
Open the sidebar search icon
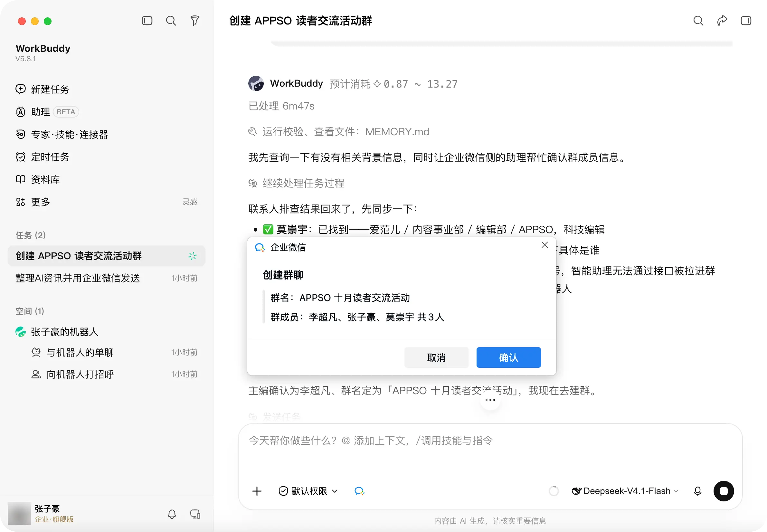(171, 21)
